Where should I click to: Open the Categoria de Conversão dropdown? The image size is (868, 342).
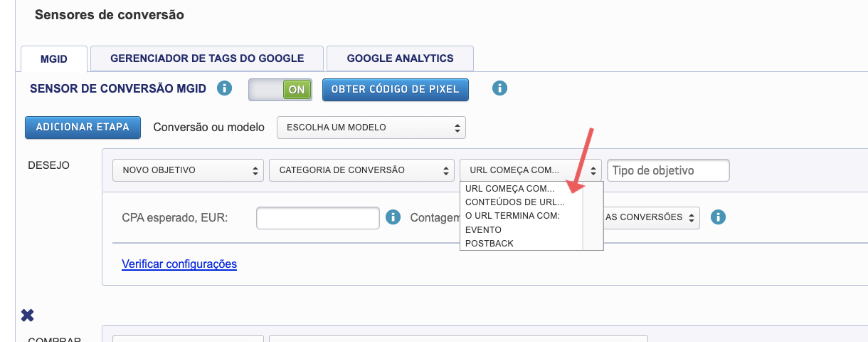[361, 170]
